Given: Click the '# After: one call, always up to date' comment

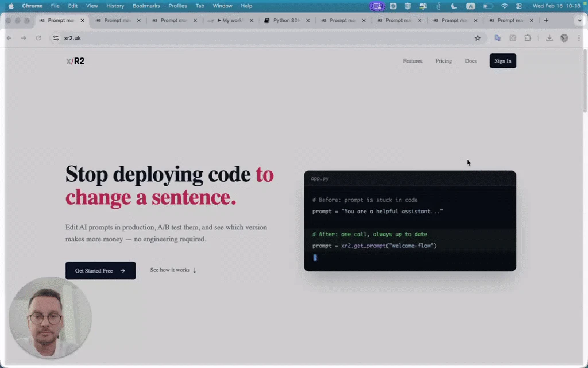Looking at the screenshot, I should (370, 234).
